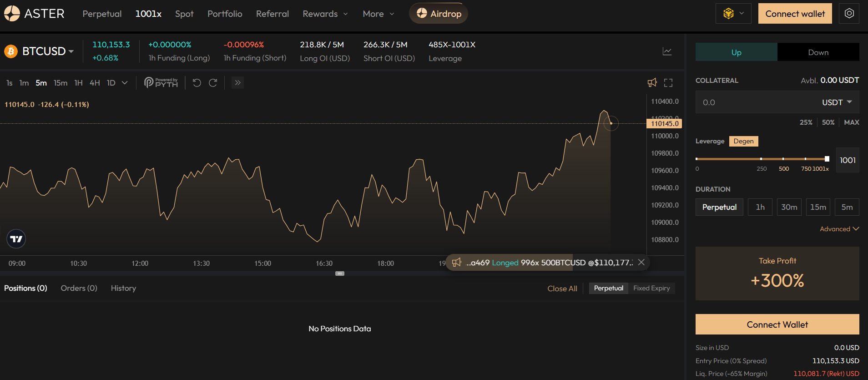Open the line chart icon beside leverage stats

pos(667,51)
